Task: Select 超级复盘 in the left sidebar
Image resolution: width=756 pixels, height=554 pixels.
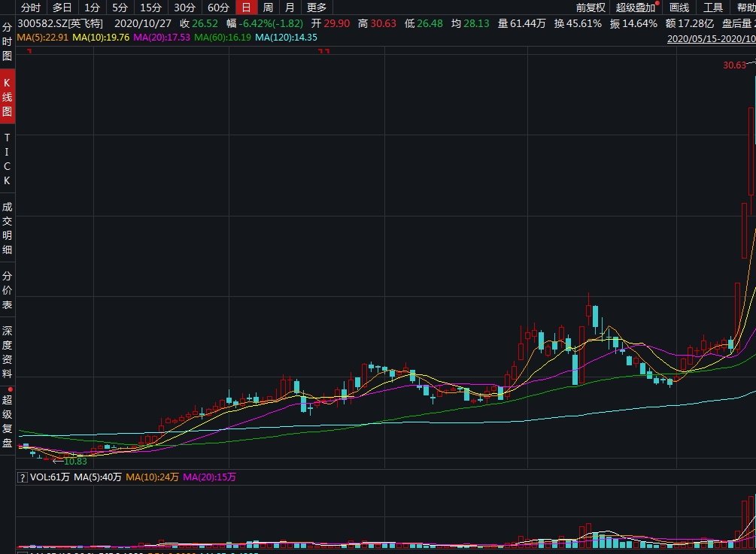Action: 8,422
